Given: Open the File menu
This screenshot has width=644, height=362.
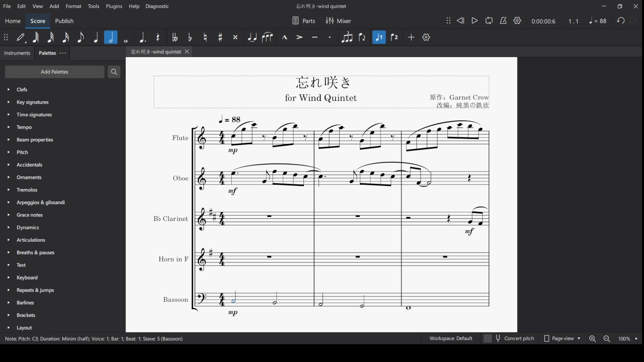Looking at the screenshot, I should coord(7,6).
